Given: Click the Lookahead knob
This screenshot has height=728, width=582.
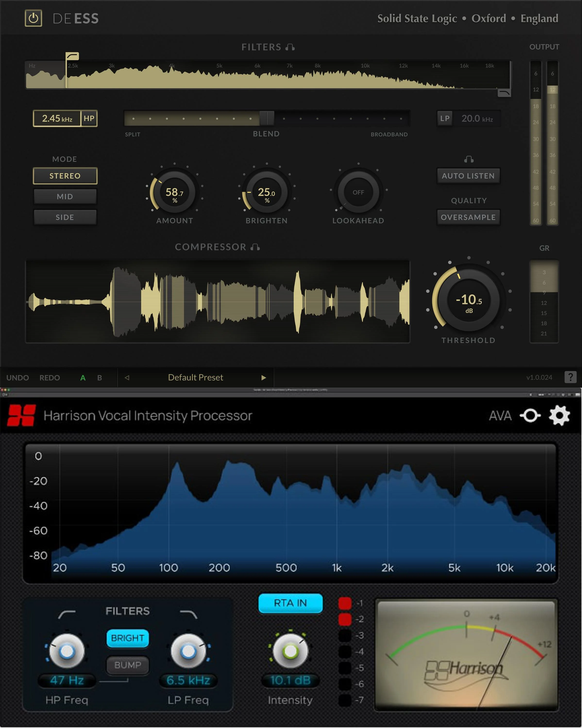Looking at the screenshot, I should click(x=358, y=192).
